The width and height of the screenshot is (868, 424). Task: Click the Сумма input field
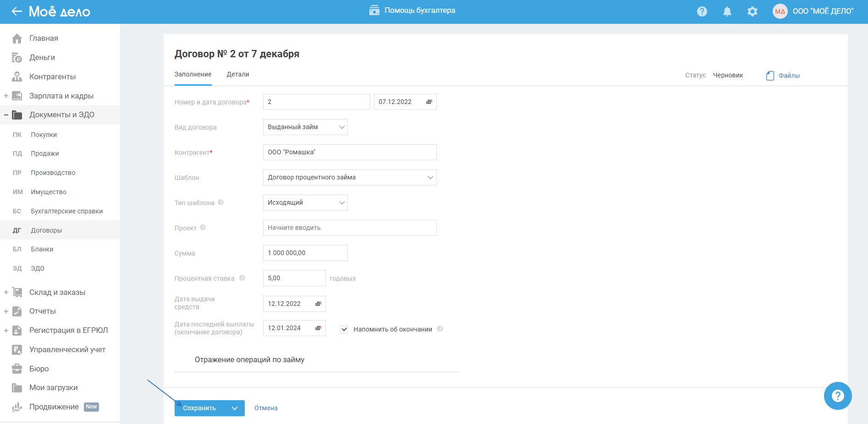click(305, 253)
